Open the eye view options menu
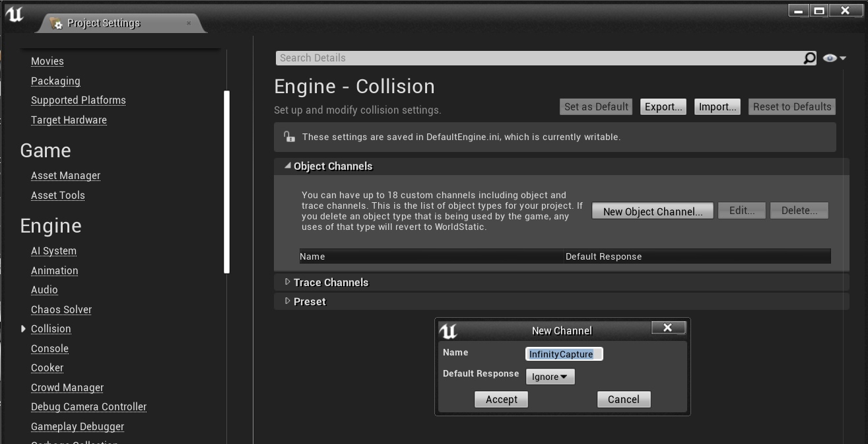The width and height of the screenshot is (868, 444). pyautogui.click(x=834, y=58)
